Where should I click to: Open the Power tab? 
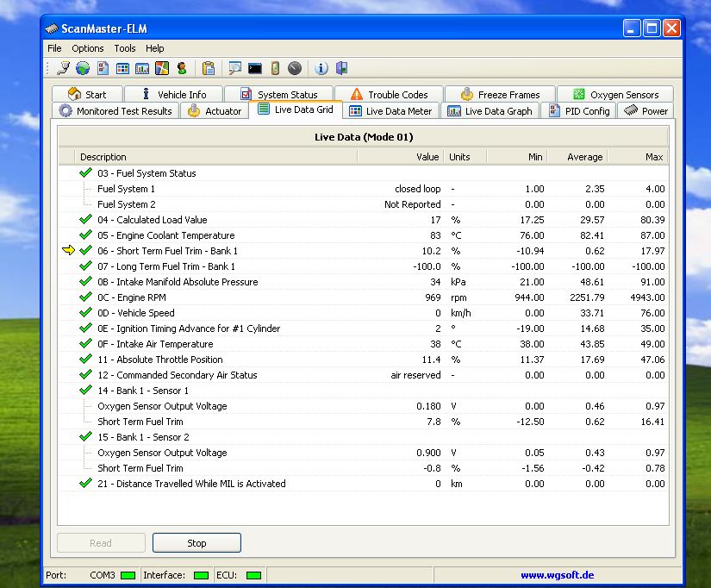(646, 110)
